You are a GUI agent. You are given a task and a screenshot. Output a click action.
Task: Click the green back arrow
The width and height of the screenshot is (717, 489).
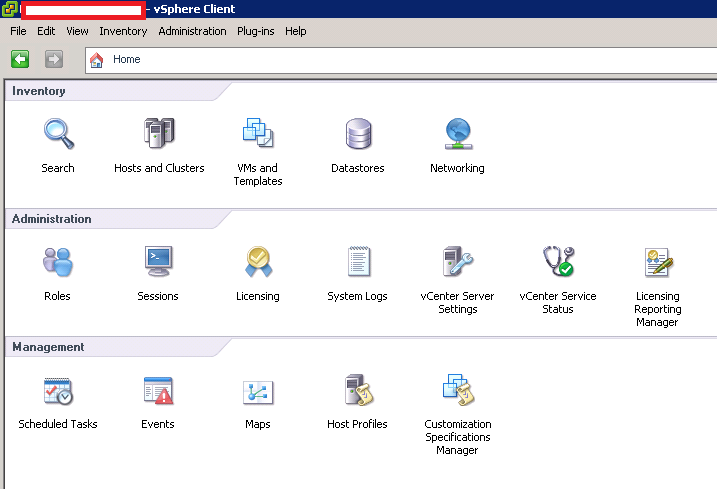click(x=20, y=59)
